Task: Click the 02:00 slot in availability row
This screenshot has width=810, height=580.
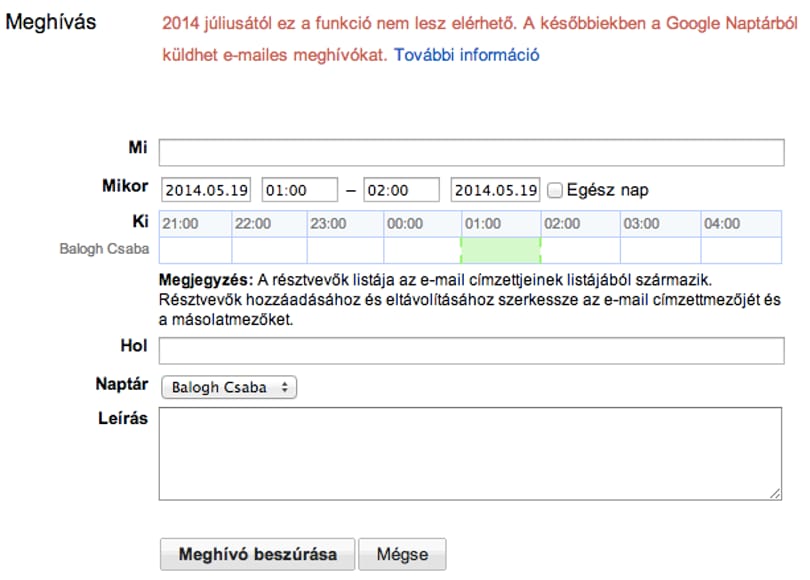Action: tap(581, 250)
